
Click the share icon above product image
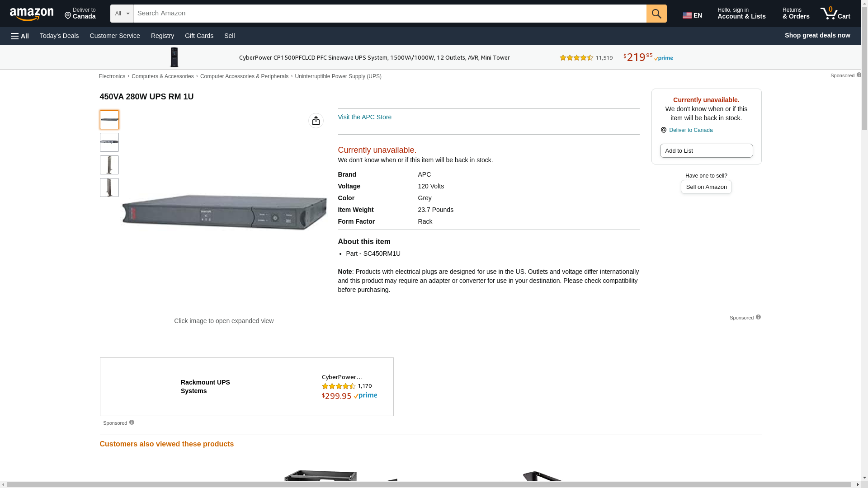click(x=316, y=121)
